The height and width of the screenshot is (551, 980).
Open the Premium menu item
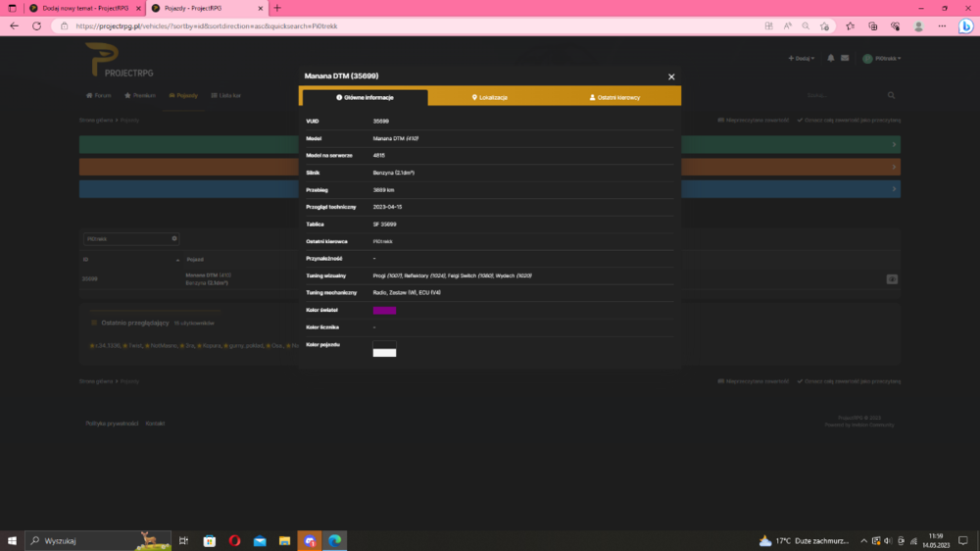coord(140,96)
